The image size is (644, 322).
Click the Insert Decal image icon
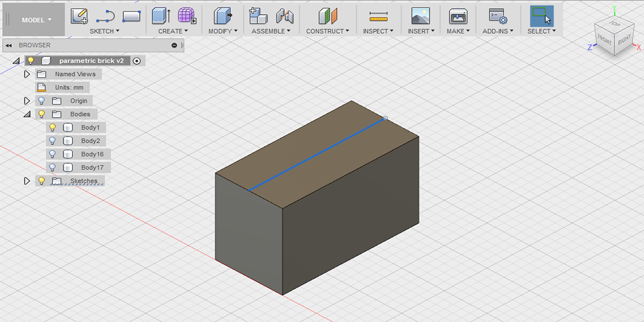420,16
